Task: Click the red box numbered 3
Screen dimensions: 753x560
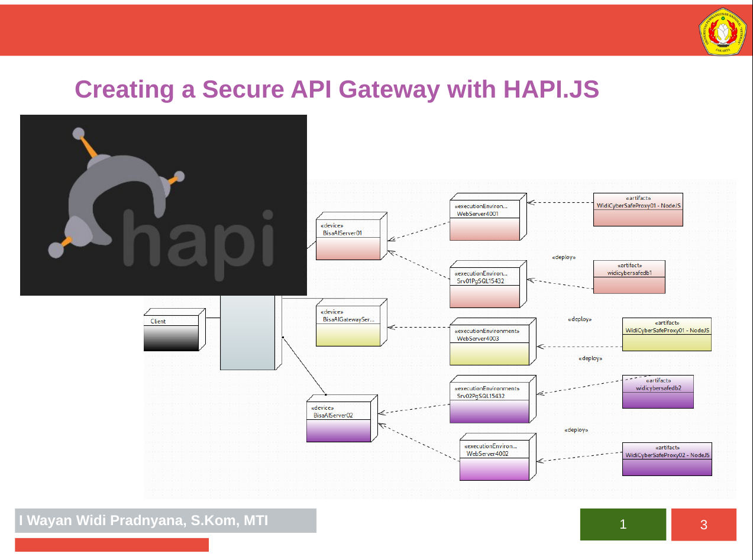Action: click(x=704, y=525)
